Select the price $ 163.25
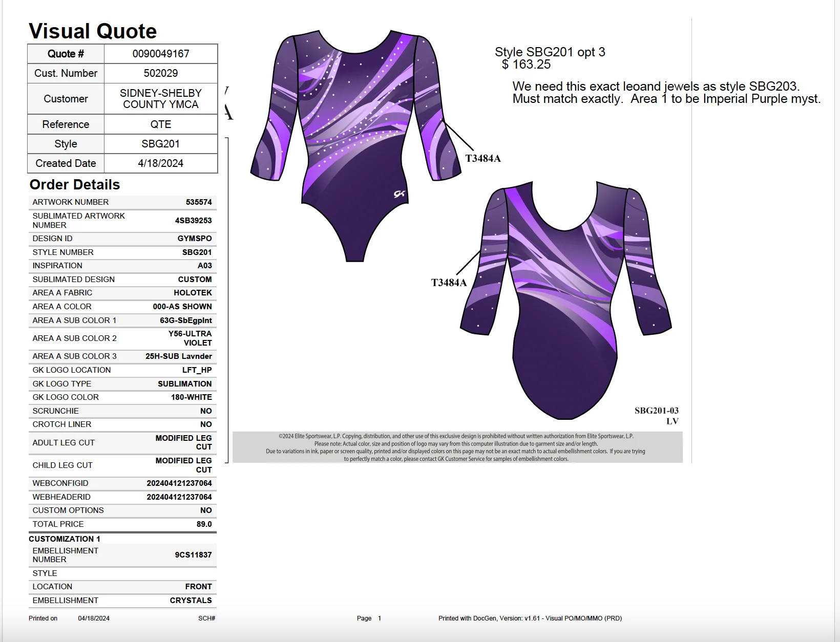840x642 pixels. (527, 65)
